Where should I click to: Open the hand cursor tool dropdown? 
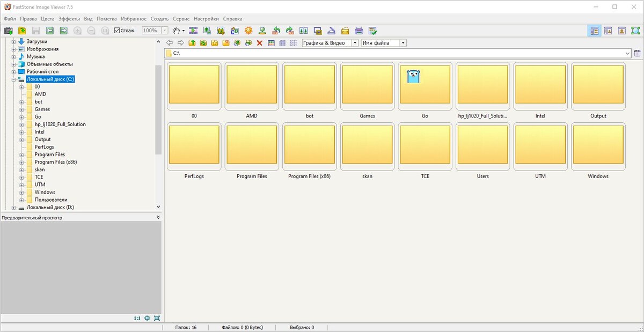[184, 31]
